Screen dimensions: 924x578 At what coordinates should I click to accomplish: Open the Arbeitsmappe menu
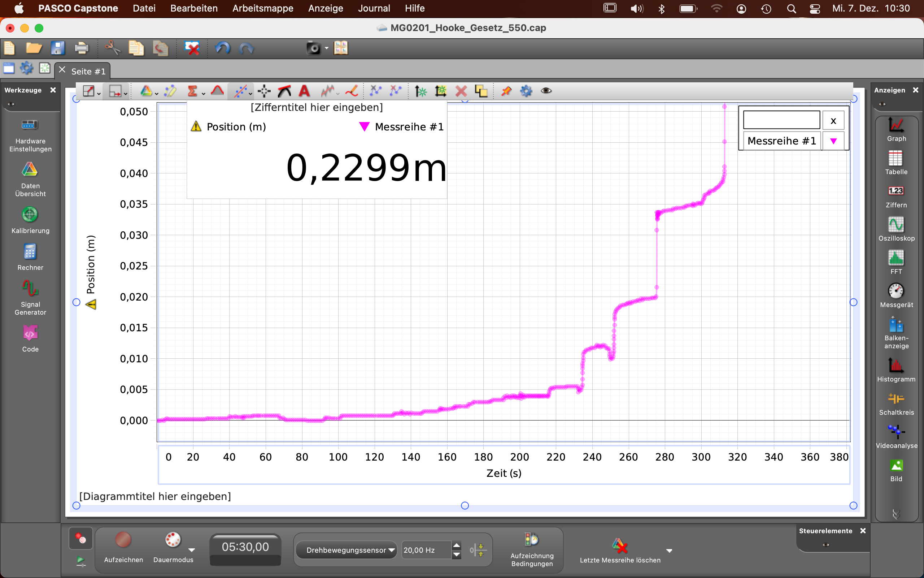point(263,8)
